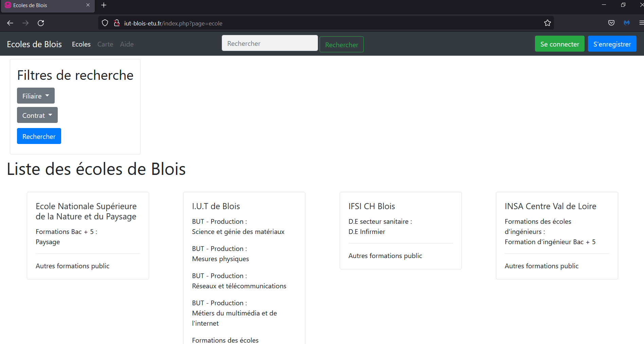Close the Ecoles de Blois tab
Viewport: 644px width, 344px height.
[88, 5]
